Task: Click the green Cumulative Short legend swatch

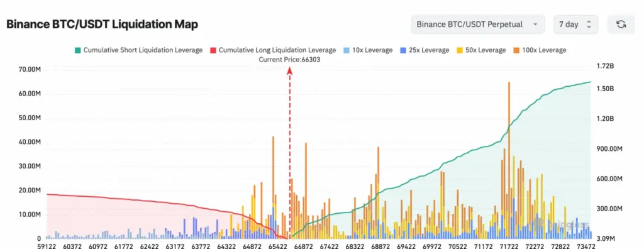Action: pos(77,50)
